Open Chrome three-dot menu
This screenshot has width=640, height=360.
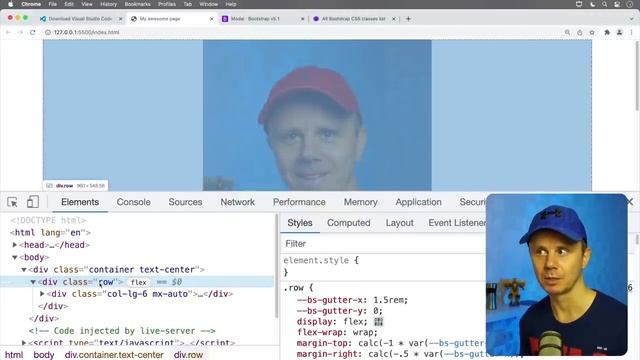(631, 32)
